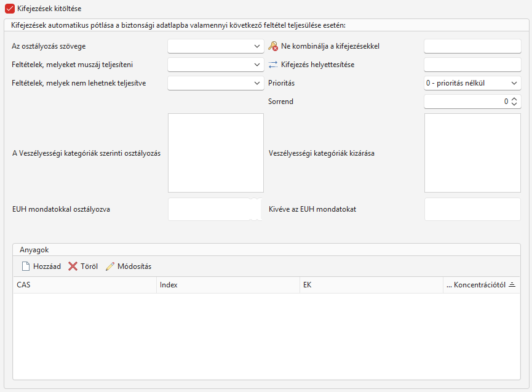Click the Sorrend label
The height and width of the screenshot is (392, 532).
click(280, 102)
